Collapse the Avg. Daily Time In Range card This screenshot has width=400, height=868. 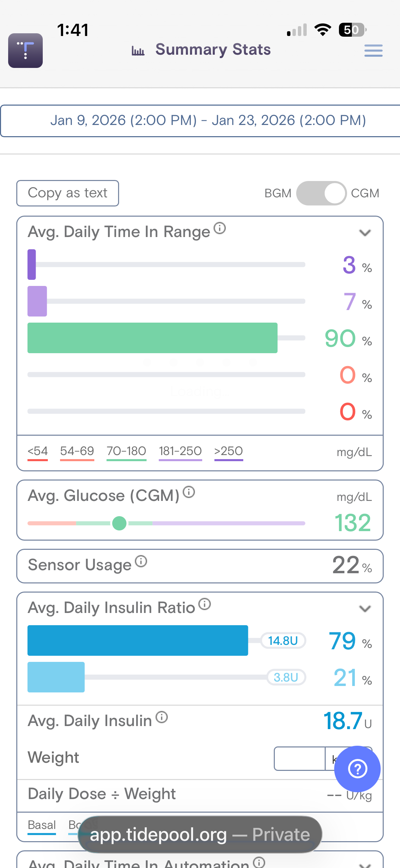click(365, 233)
